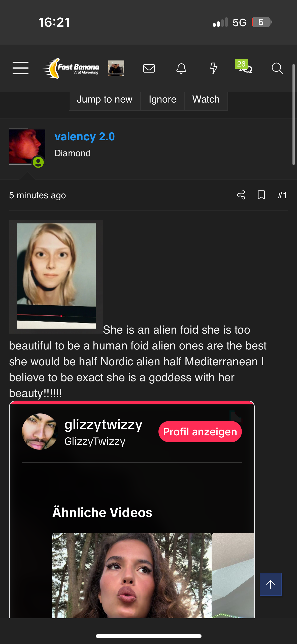The height and width of the screenshot is (644, 297).
Task: Tap the Fast Banana logo
Action: point(71,68)
